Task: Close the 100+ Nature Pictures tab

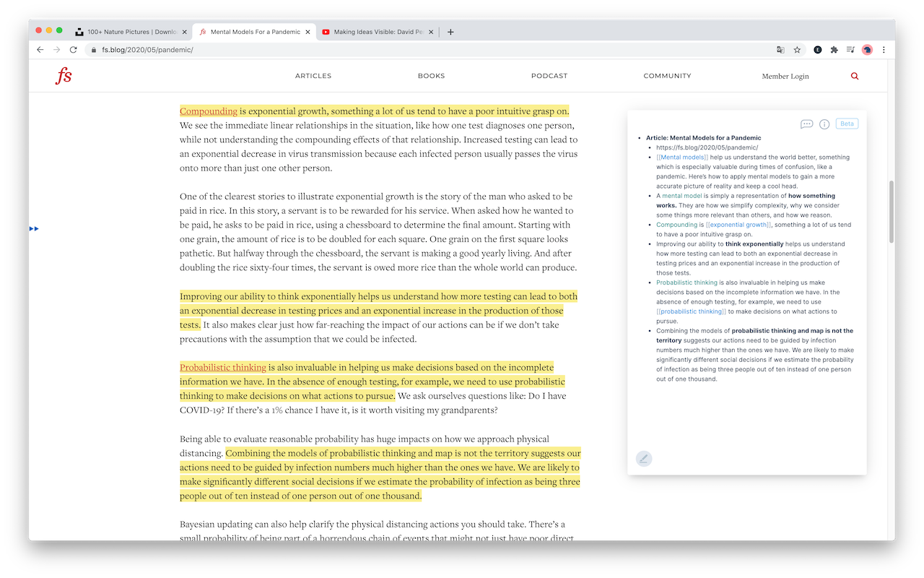Action: pyautogui.click(x=185, y=32)
